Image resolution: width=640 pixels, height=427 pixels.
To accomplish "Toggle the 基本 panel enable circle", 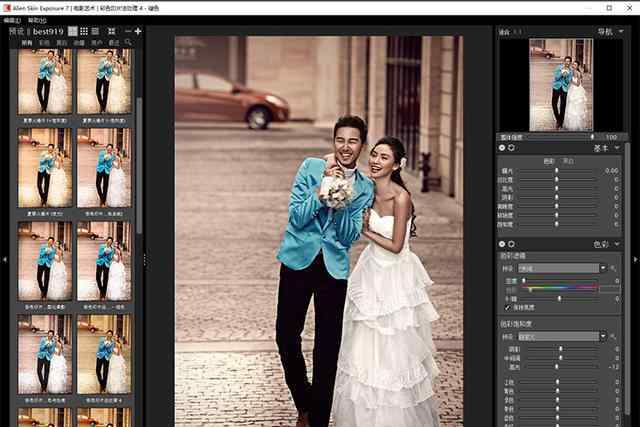I will pyautogui.click(x=502, y=147).
